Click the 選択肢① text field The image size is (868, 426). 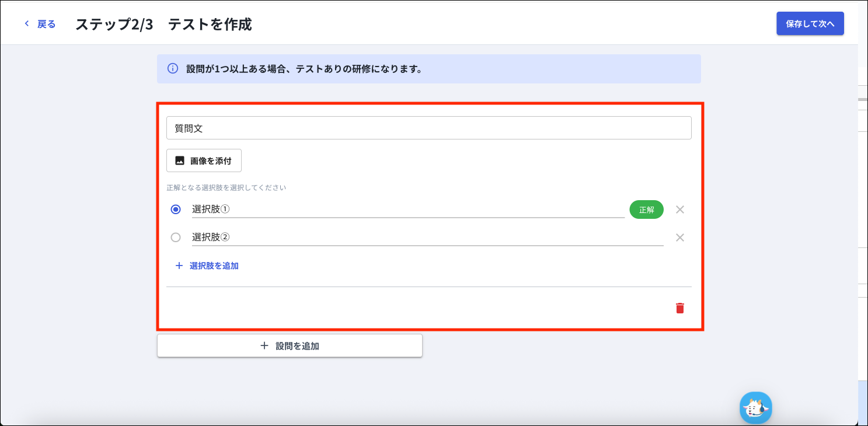click(407, 209)
